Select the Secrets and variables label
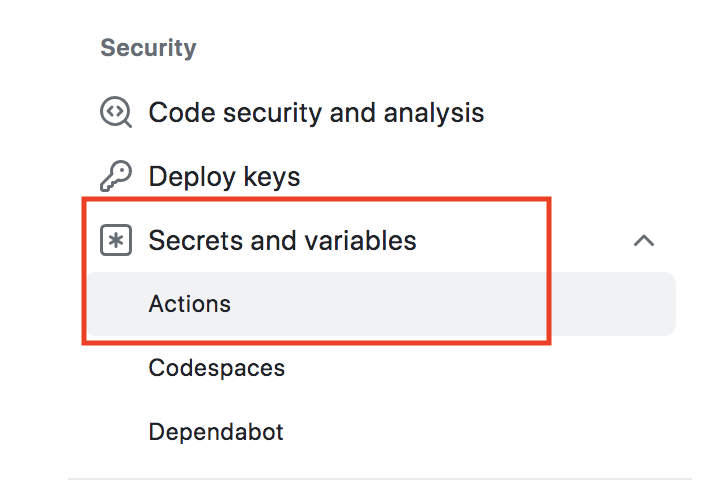The height and width of the screenshot is (488, 710). pos(282,240)
